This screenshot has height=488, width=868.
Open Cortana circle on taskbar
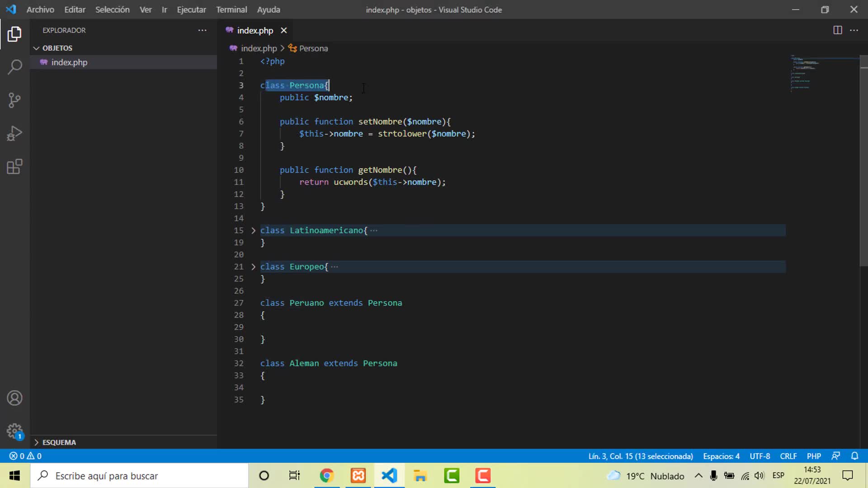(264, 476)
